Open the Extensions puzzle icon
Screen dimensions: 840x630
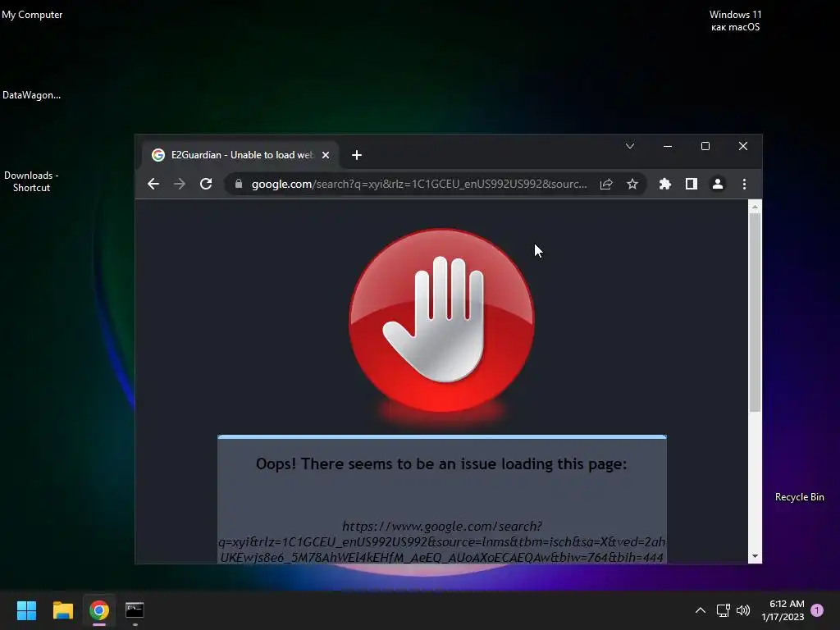tap(664, 185)
